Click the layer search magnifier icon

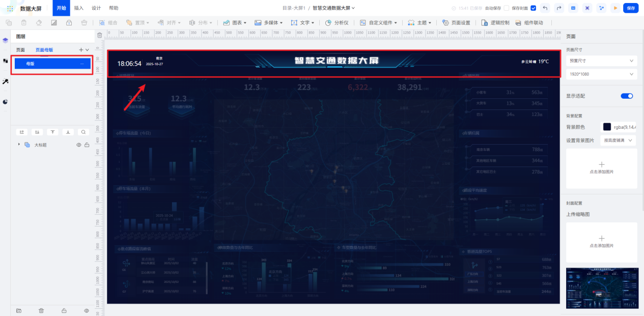(83, 132)
